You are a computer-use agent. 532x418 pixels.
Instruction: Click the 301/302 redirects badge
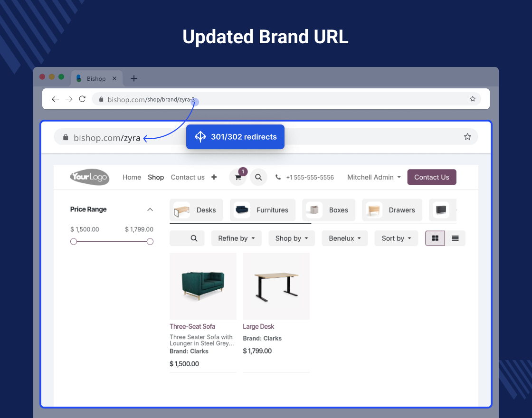coord(235,137)
